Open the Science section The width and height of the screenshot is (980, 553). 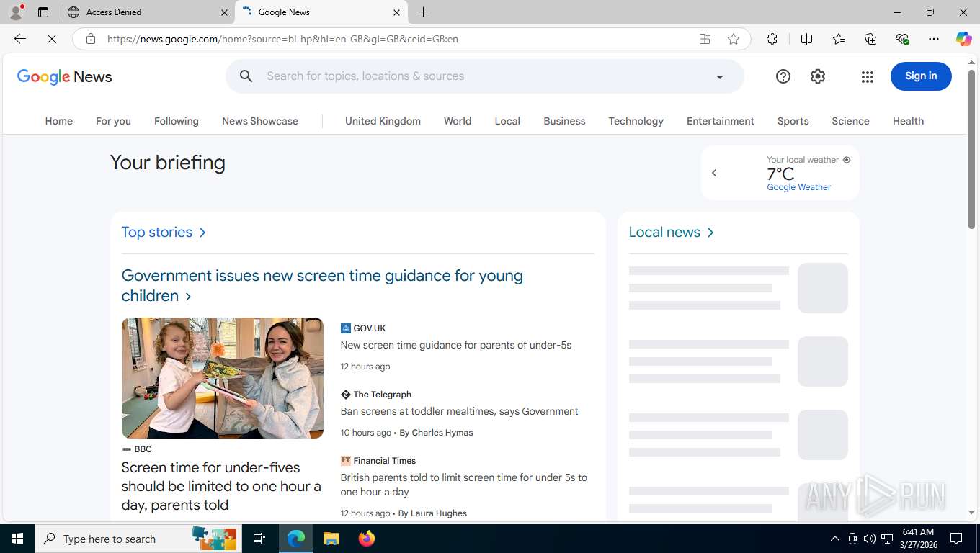point(850,121)
